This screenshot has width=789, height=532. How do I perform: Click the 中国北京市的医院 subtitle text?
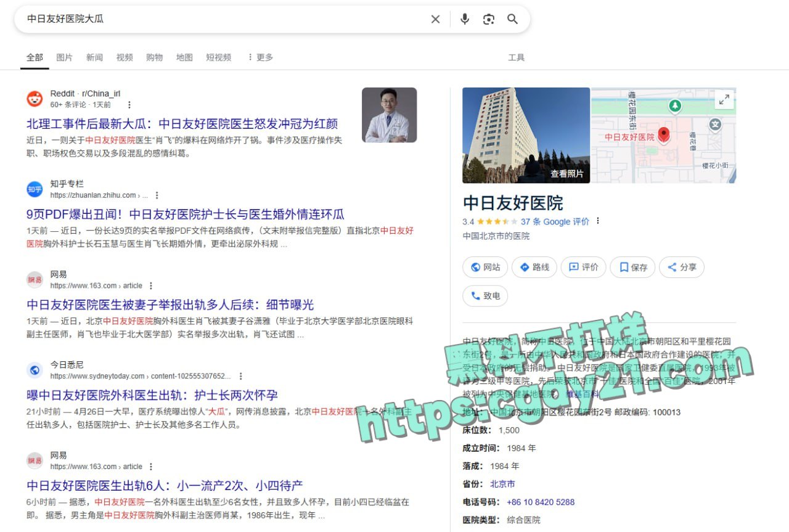pos(496,236)
